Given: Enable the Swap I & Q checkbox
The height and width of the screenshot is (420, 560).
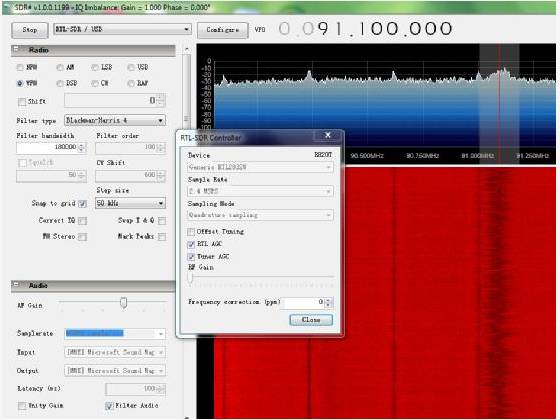Looking at the screenshot, I should tap(162, 221).
